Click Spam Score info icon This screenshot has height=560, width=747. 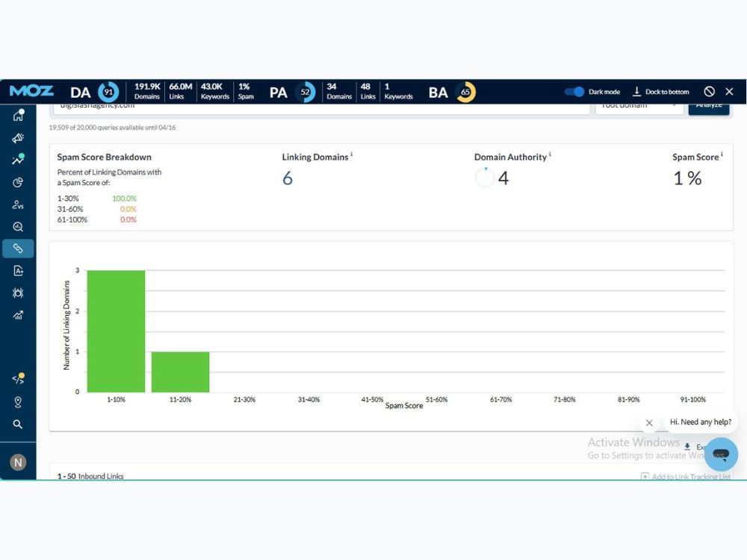pyautogui.click(x=722, y=154)
